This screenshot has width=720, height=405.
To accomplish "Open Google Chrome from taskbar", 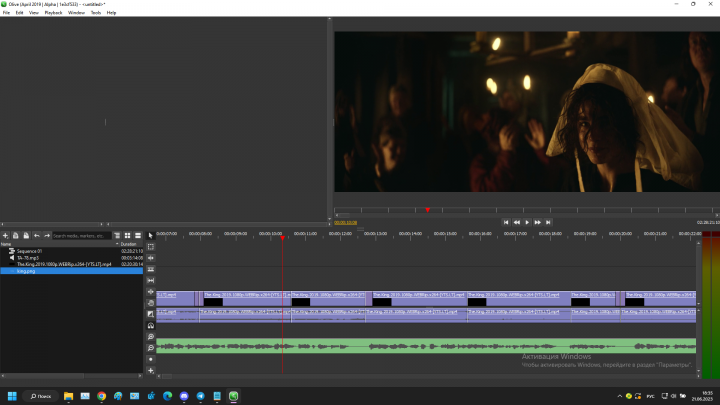I will coord(101,396).
